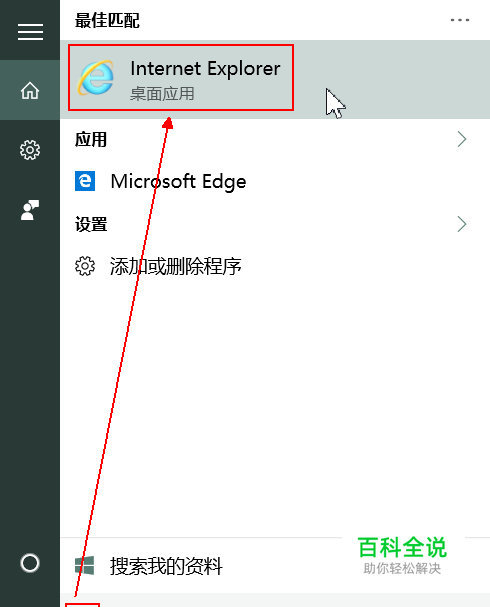Select the Microsoft Edge result text
This screenshot has height=607, width=490.
[x=178, y=182]
